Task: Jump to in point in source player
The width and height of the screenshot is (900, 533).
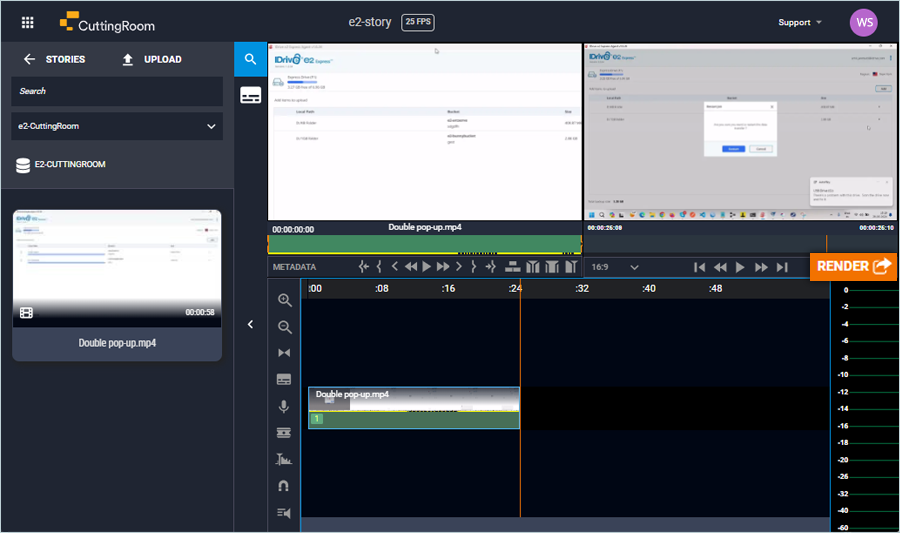Action: tap(364, 267)
